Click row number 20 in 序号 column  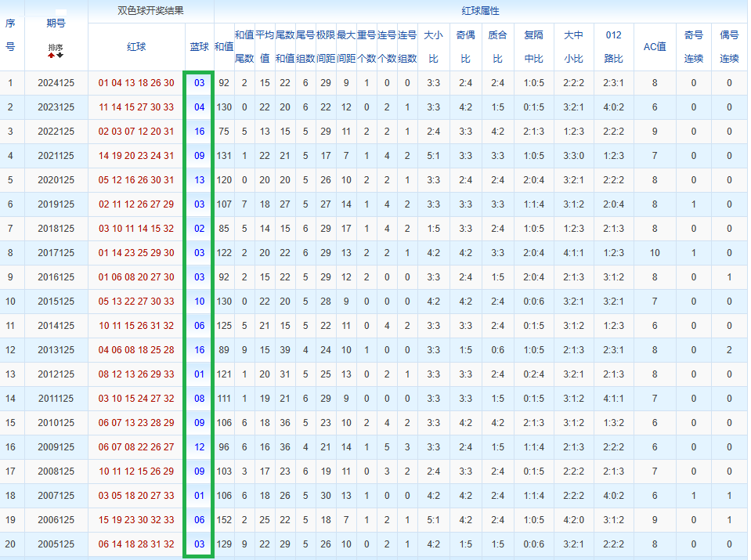[x=10, y=544]
